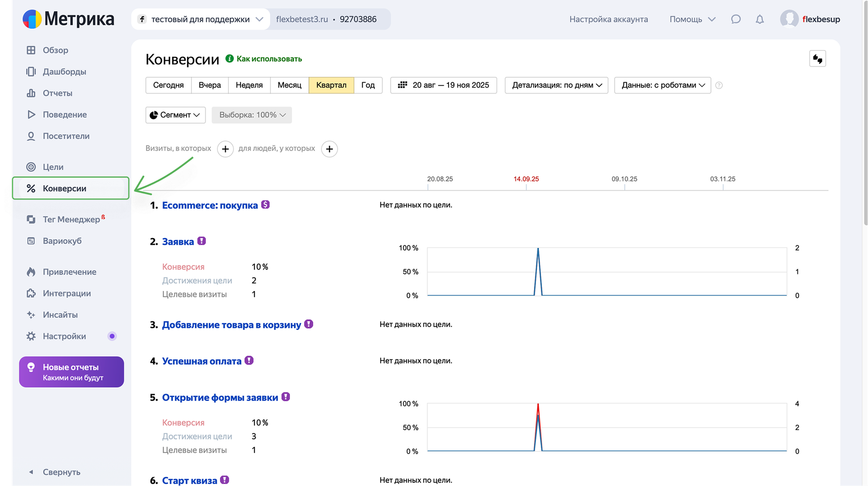This screenshot has height=486, width=868.
Task: Click the notifications bell icon
Action: [759, 19]
